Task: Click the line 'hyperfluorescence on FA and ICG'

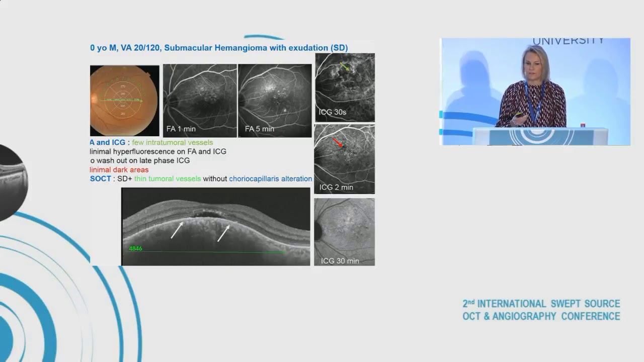Action: [168, 151]
